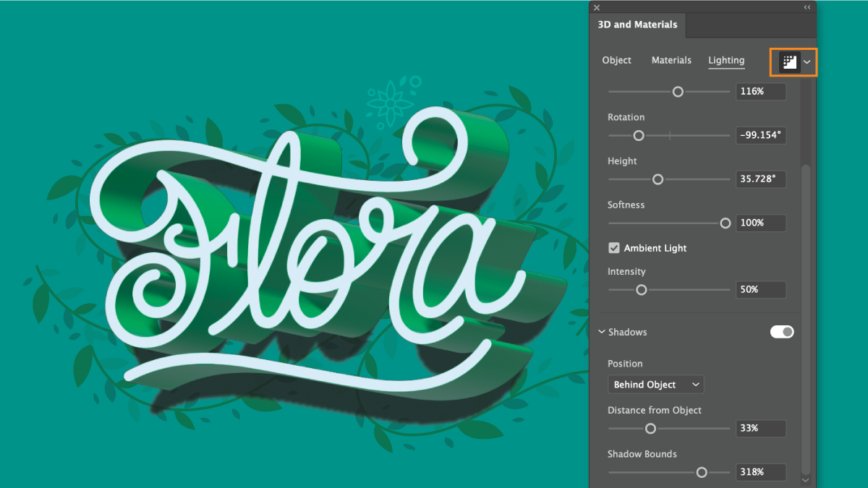Click the panel scroll down arrow

pos(807,479)
